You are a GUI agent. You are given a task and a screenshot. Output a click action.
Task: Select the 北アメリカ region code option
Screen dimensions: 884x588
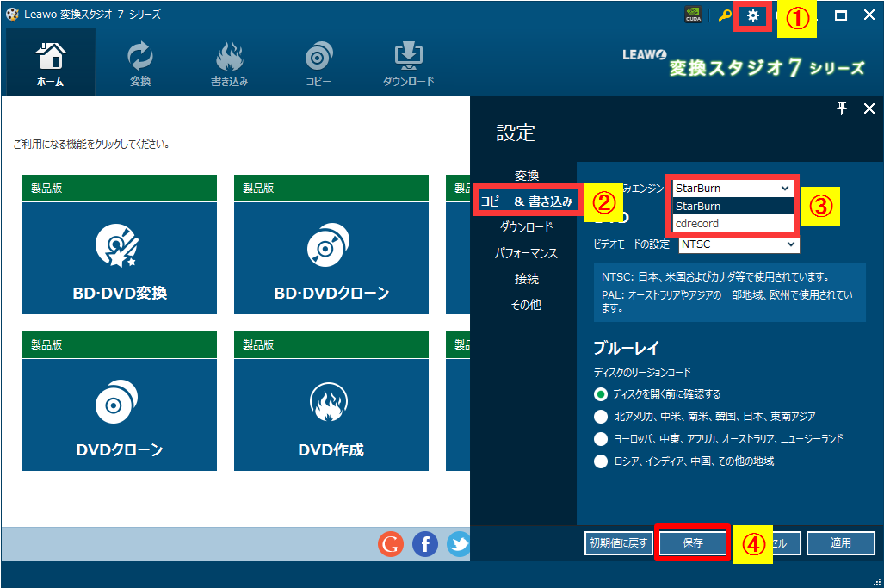pyautogui.click(x=601, y=417)
